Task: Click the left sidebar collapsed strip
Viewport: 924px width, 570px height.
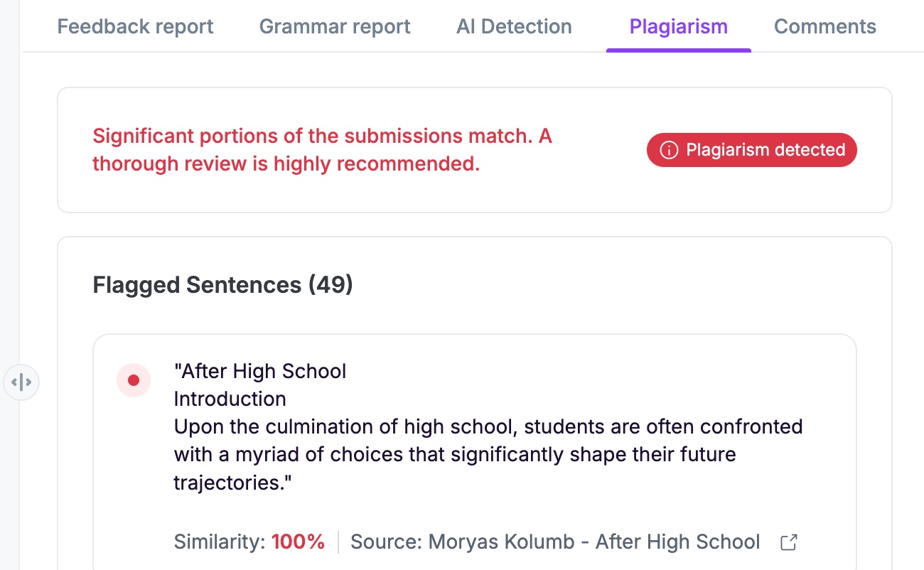Action: pos(10,213)
